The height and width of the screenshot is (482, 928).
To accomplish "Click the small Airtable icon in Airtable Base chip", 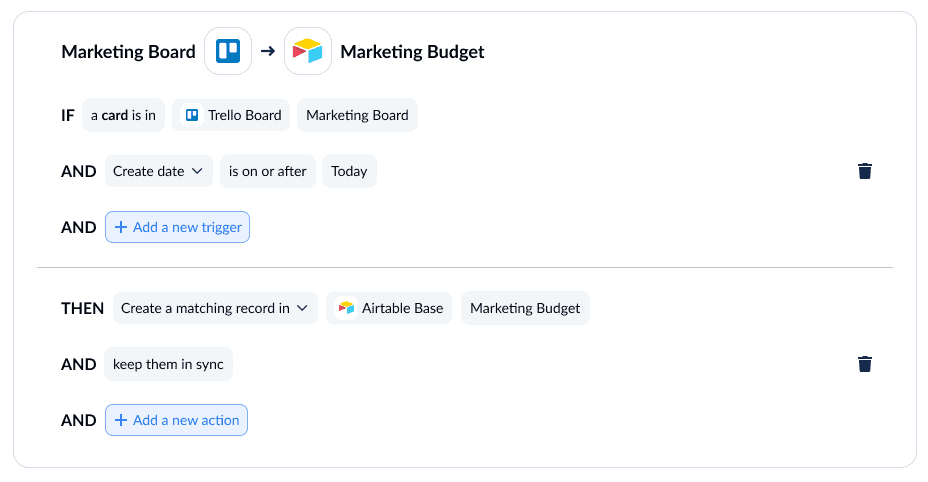I will click(346, 308).
